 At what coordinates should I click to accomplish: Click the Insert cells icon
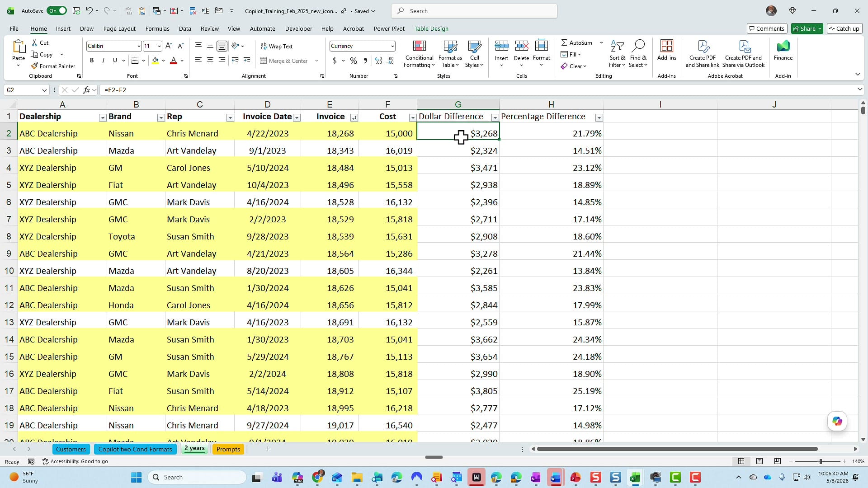pos(501,46)
